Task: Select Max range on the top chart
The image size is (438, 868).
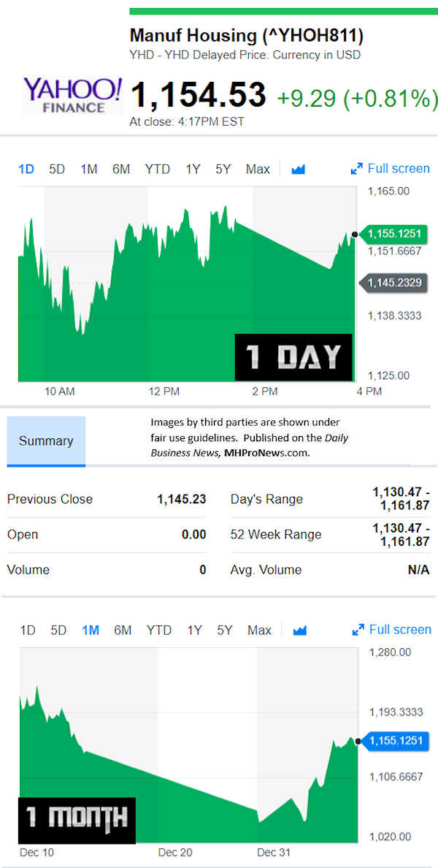Action: tap(258, 170)
